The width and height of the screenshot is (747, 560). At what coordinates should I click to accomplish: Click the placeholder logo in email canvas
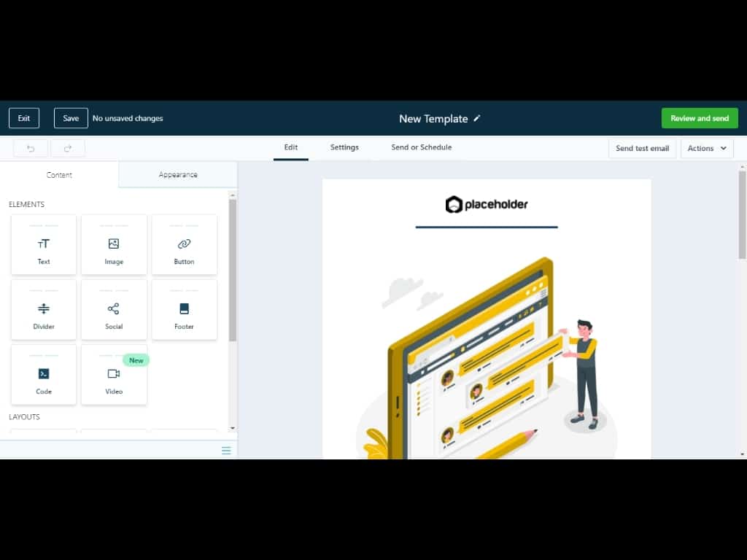tap(487, 205)
